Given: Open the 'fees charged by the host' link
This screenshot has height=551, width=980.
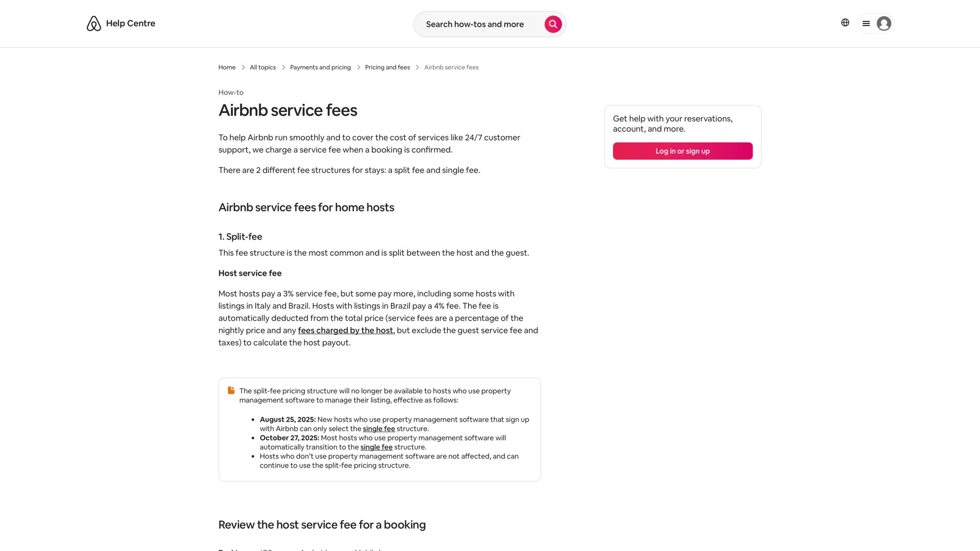Looking at the screenshot, I should (345, 331).
